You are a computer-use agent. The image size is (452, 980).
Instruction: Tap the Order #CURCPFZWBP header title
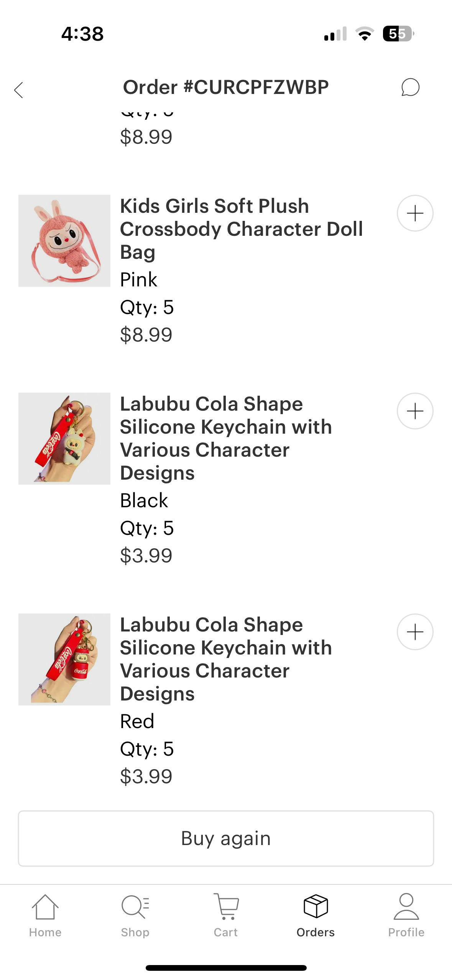click(x=226, y=87)
